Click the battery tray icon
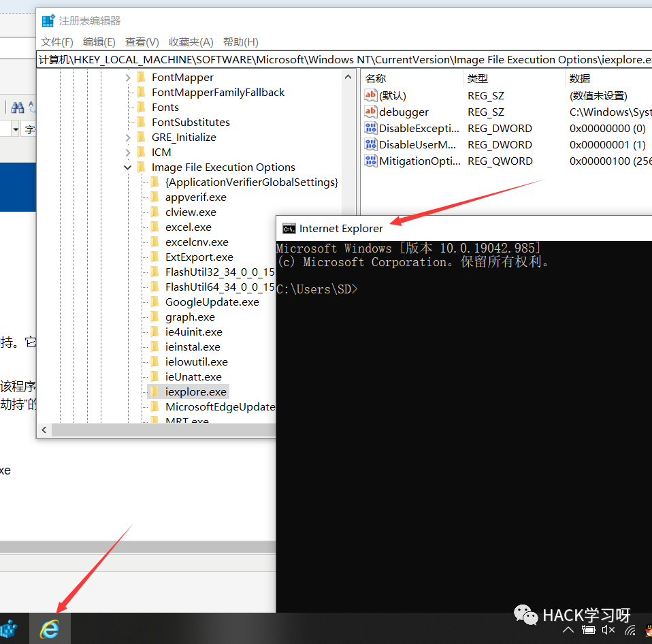 click(x=589, y=630)
